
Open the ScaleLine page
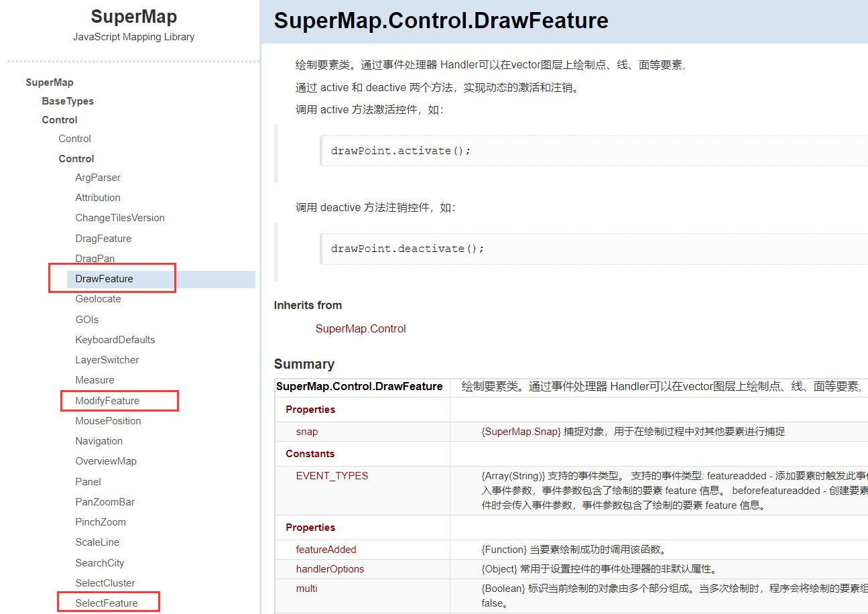click(97, 542)
